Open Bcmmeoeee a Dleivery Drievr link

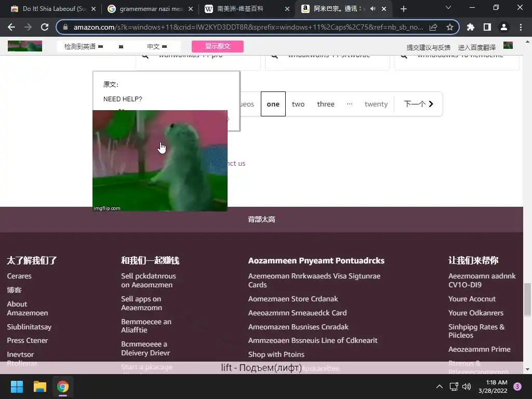point(145,349)
